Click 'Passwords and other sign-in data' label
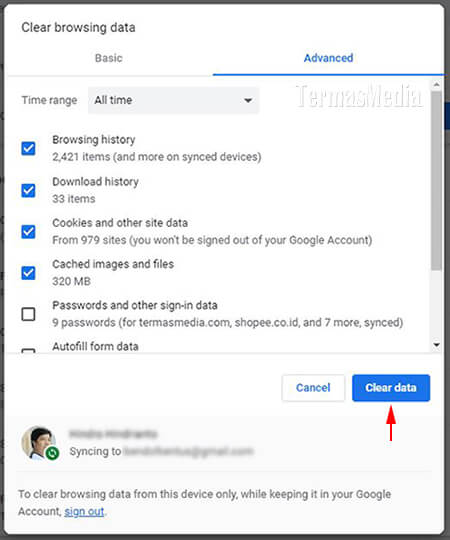This screenshot has width=450, height=540. pyautogui.click(x=135, y=305)
